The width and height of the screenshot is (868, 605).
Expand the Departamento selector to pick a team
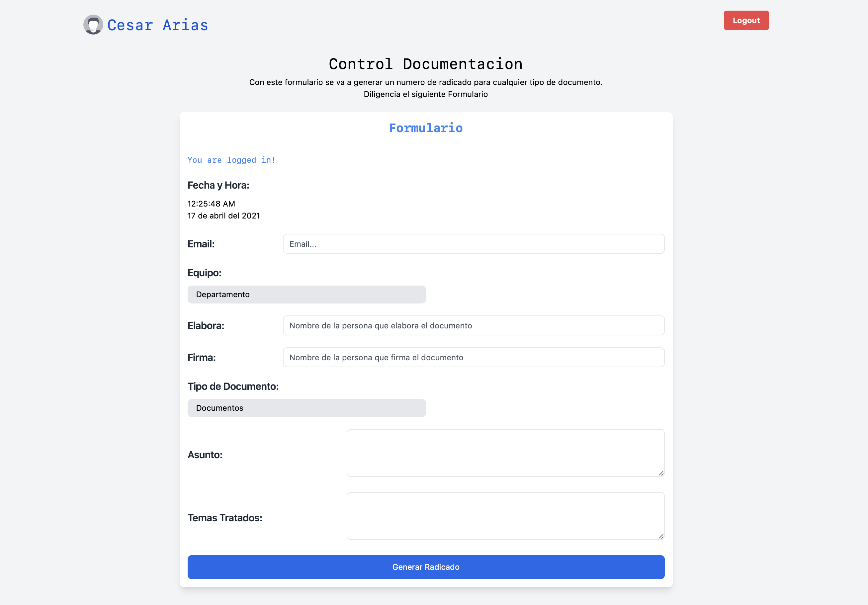(x=306, y=294)
